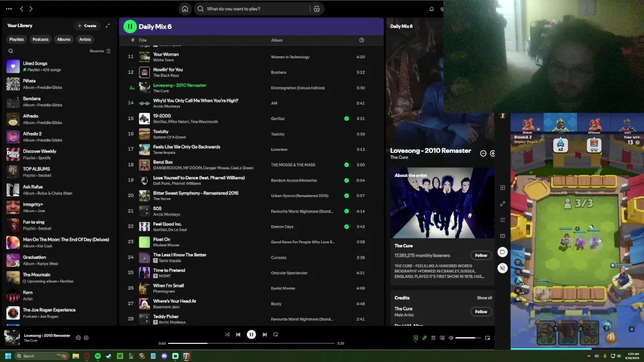Image resolution: width=644 pixels, height=362 pixels.
Task: Mute volume via speaker icon
Action: (x=451, y=338)
